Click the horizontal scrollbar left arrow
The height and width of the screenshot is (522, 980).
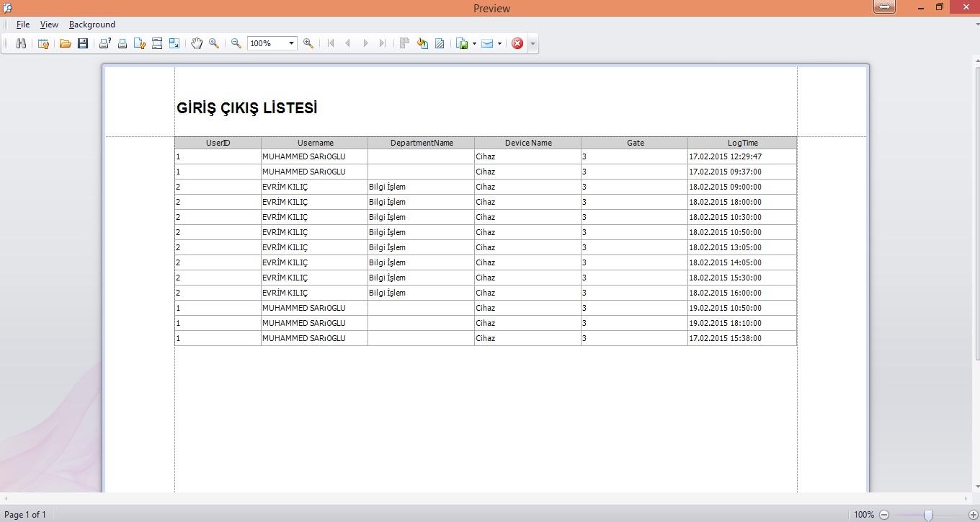click(x=6, y=498)
